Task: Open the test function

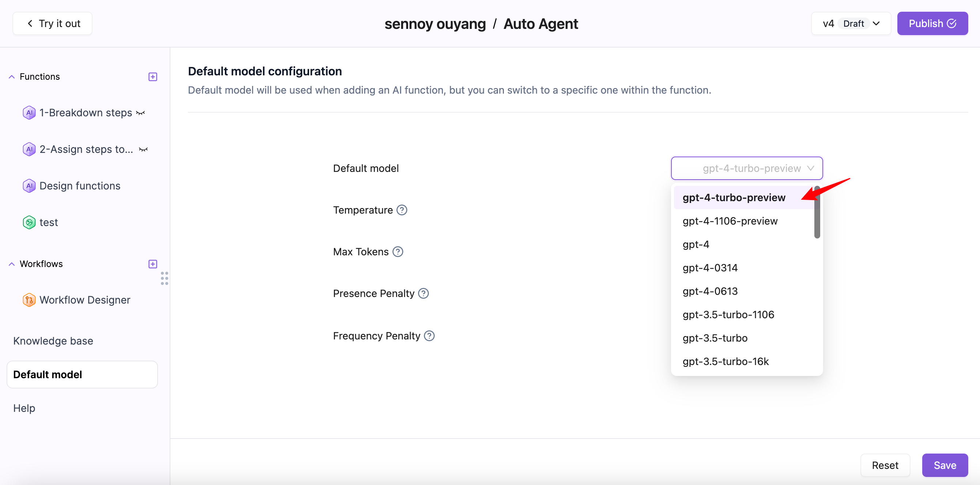Action: pos(49,222)
